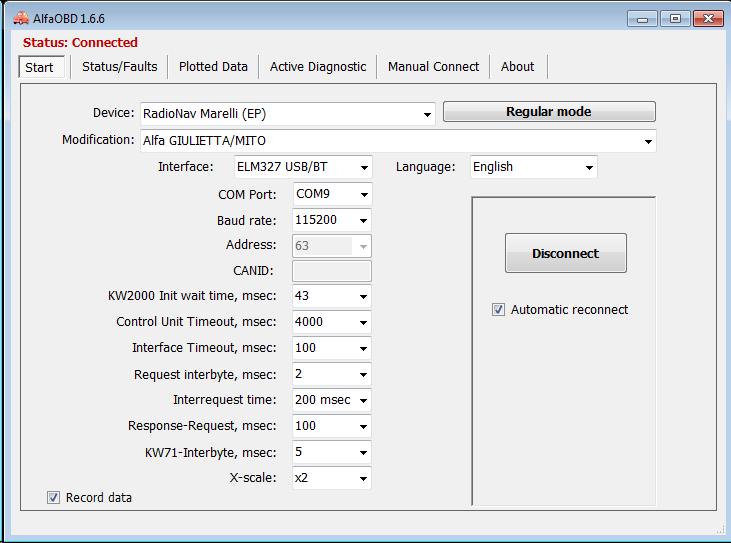Screen dimensions: 731x543
Task: Click the CANID input field
Action: click(x=331, y=271)
